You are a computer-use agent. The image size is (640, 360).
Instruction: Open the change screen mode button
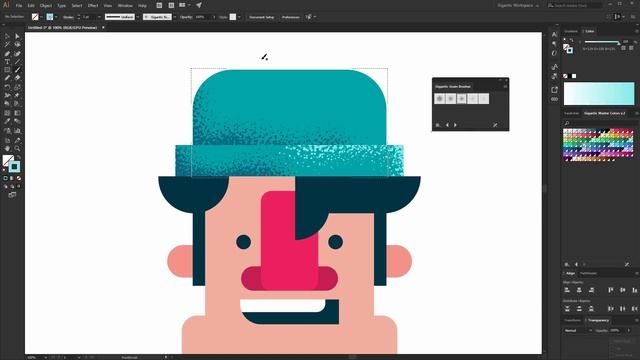coord(12,195)
